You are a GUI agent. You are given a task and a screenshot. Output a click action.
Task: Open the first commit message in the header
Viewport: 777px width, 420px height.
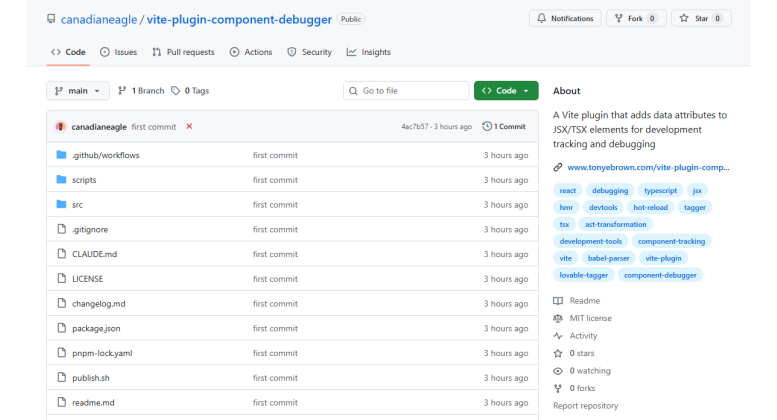(x=154, y=127)
